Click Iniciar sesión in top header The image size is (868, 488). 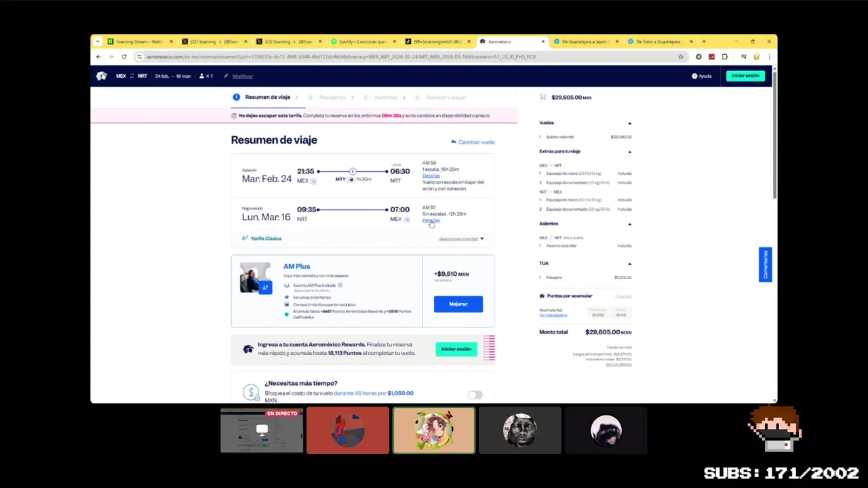click(745, 76)
